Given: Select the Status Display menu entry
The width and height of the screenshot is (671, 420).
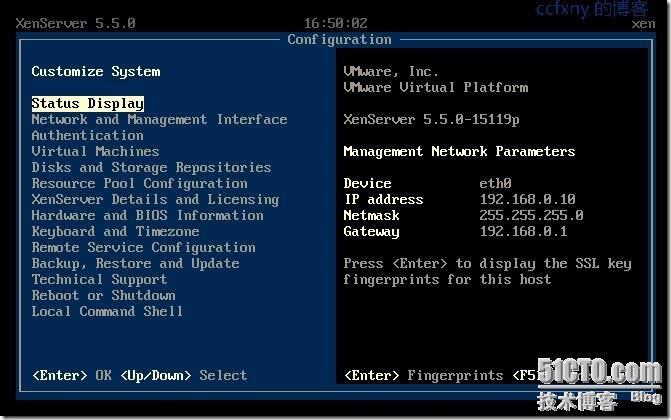Looking at the screenshot, I should (88, 104).
